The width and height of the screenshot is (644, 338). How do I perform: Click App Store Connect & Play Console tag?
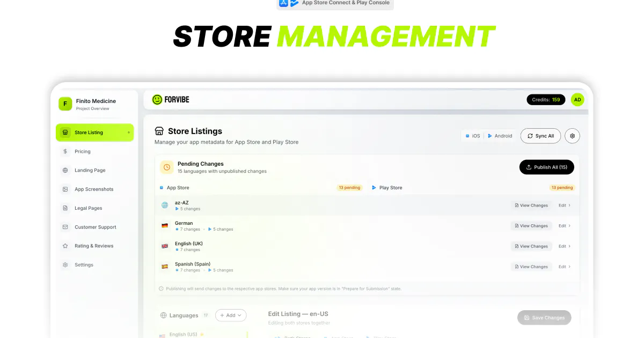[335, 3]
